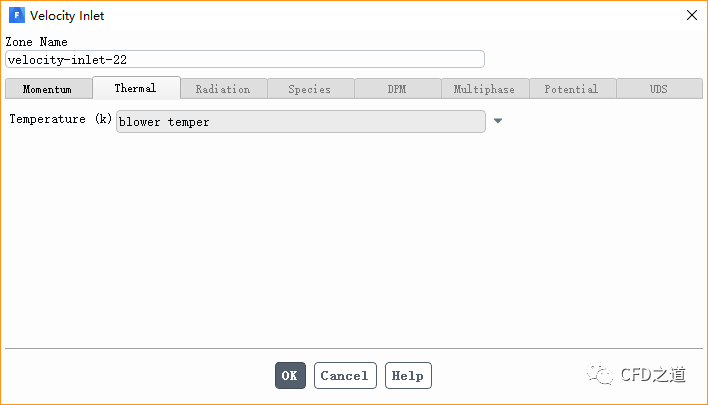708x405 pixels.
Task: Select the Potential tab
Action: 572,89
